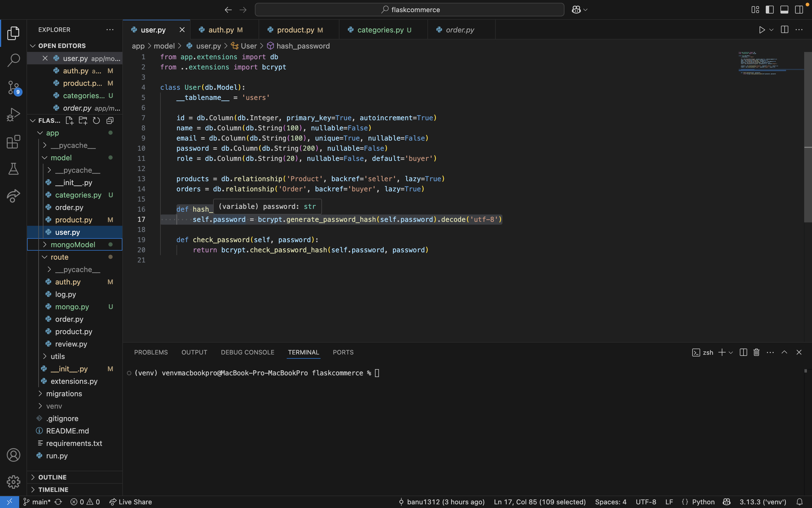Open the DEBUG CONSOLE panel tab

click(248, 352)
